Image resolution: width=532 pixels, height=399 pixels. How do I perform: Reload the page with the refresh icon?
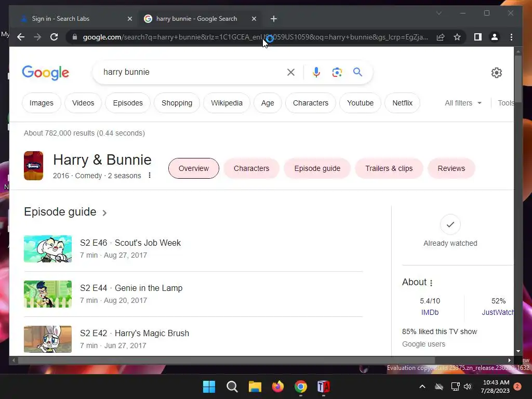coord(54,37)
